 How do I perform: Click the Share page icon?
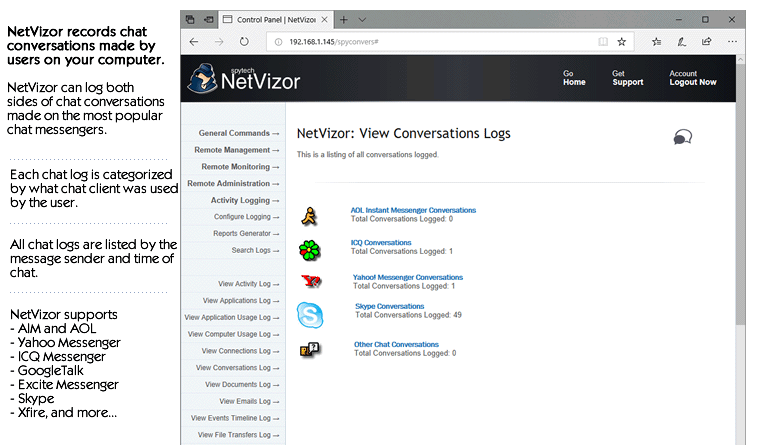click(707, 42)
